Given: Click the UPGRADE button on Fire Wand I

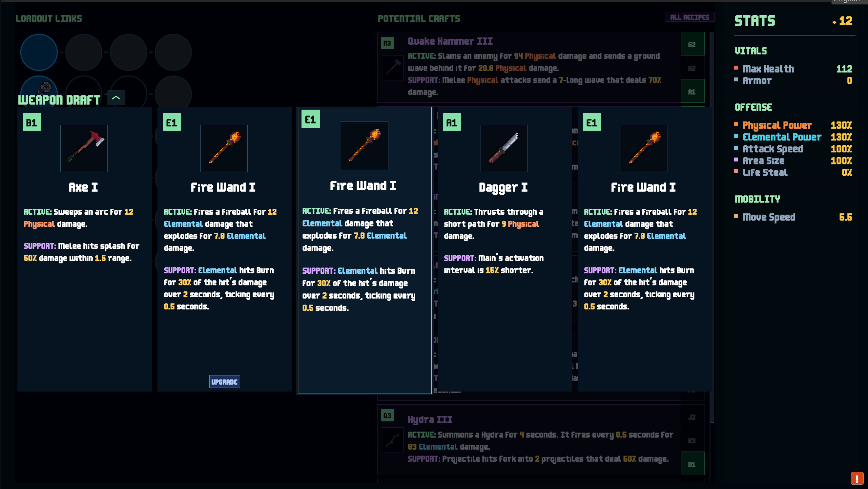Looking at the screenshot, I should coord(224,381).
